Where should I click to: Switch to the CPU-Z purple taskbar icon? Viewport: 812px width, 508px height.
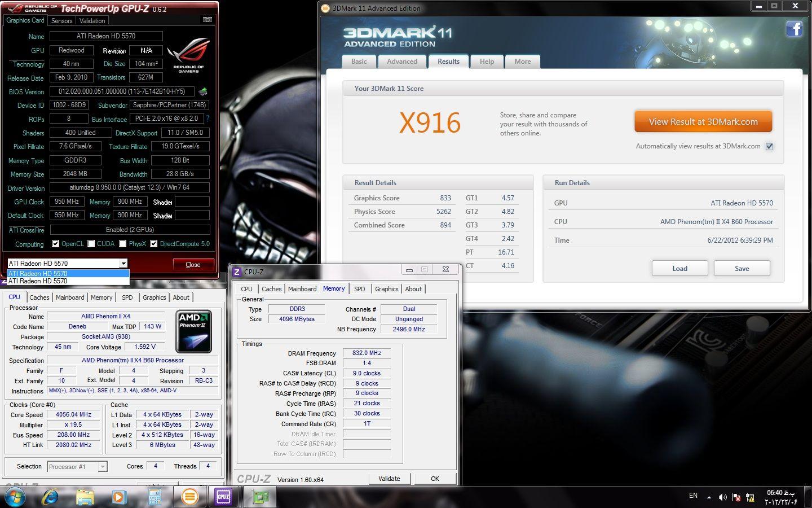(223, 497)
